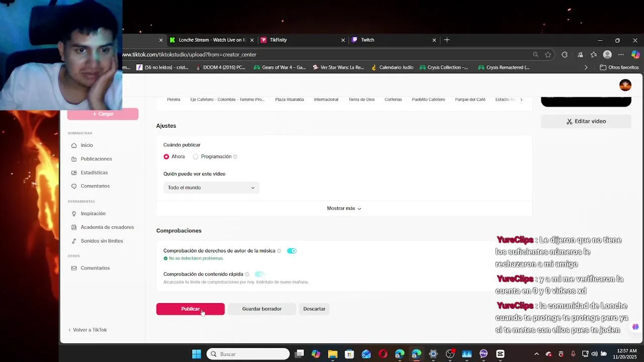The height and width of the screenshot is (362, 644).
Task: Click the taskbar Buscar search box
Action: coord(248,354)
